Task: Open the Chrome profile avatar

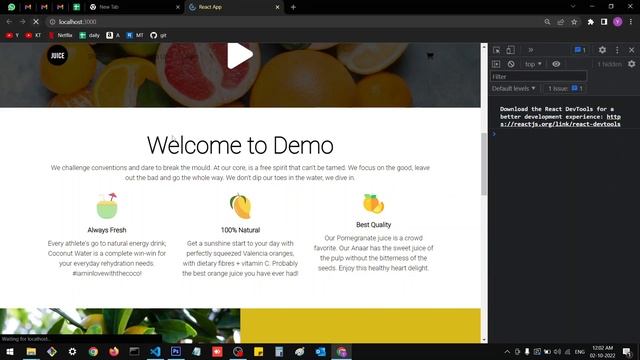Action: click(x=618, y=22)
